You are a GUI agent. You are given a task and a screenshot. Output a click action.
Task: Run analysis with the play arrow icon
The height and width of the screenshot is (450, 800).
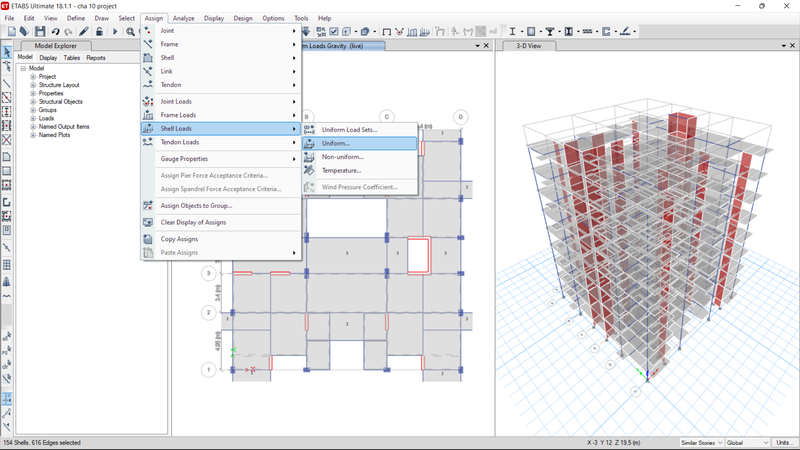coord(115,32)
